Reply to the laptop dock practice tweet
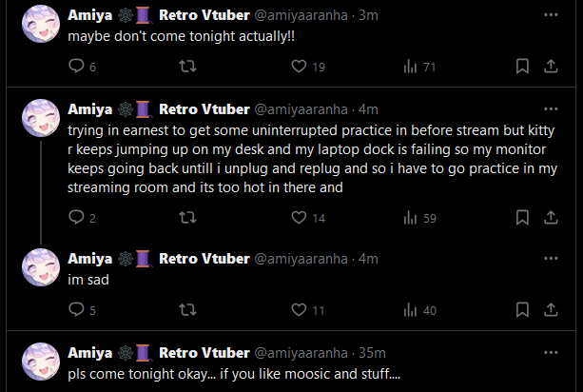This screenshot has height=392, width=583. click(76, 218)
